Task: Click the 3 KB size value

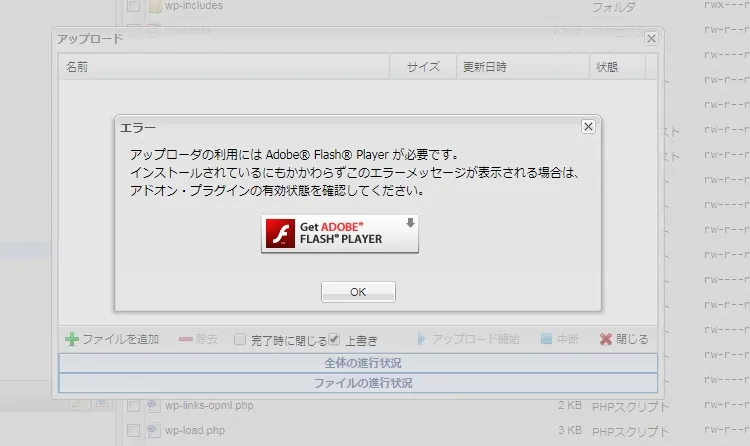Action: click(570, 430)
